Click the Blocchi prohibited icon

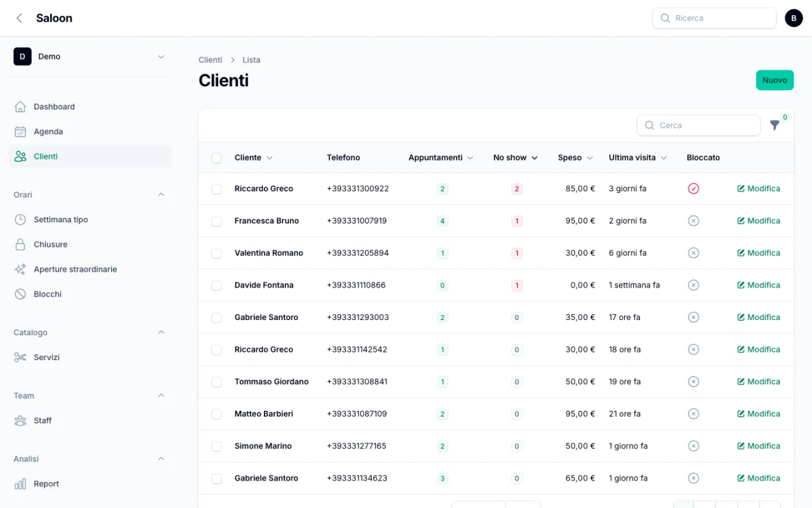20,294
